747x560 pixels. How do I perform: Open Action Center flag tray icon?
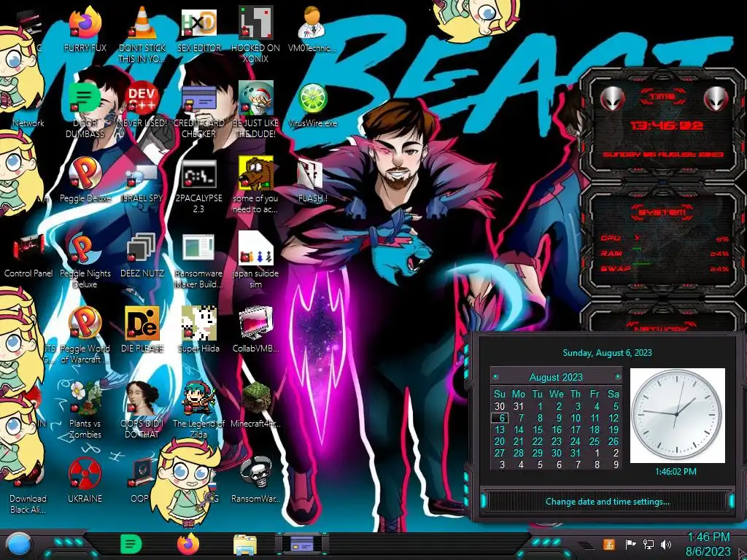[x=630, y=544]
